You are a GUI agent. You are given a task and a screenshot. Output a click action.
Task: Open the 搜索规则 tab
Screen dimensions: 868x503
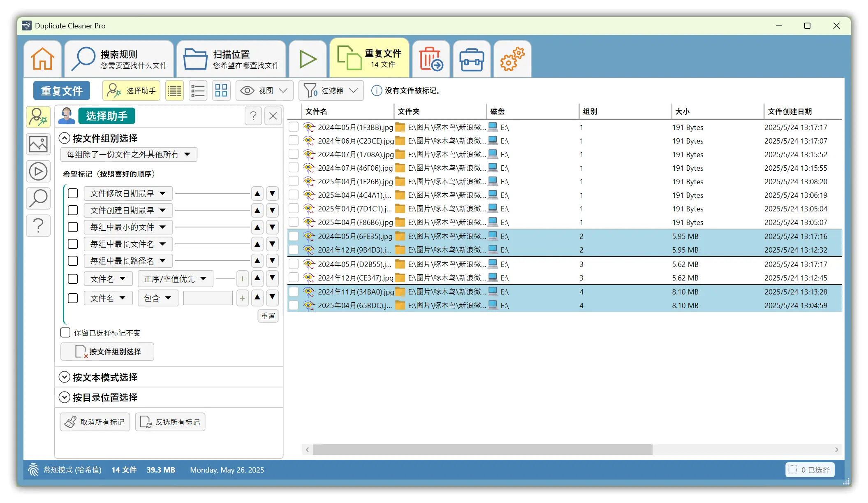[119, 59]
